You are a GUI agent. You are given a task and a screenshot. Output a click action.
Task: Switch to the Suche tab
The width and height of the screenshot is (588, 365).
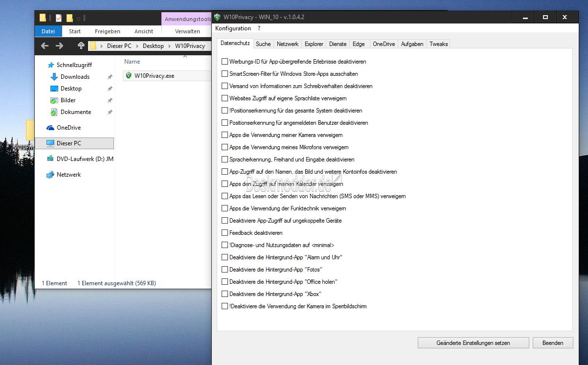pyautogui.click(x=263, y=44)
